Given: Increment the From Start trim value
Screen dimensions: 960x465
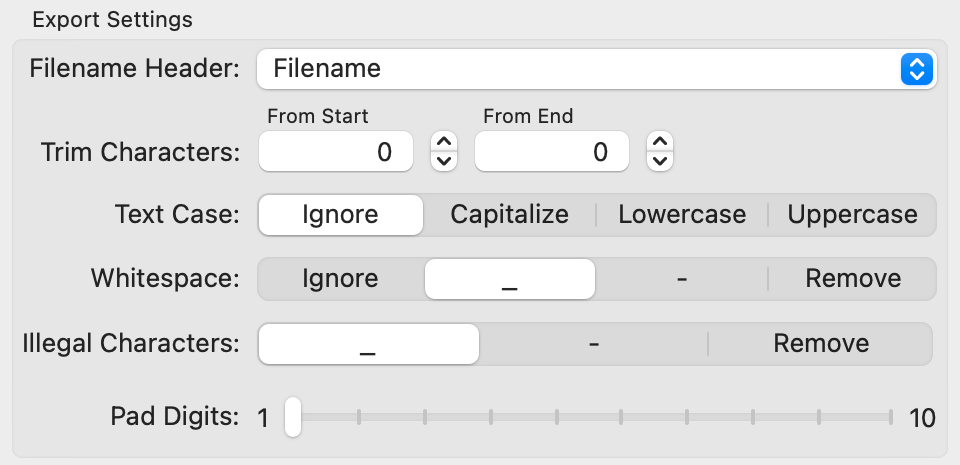Looking at the screenshot, I should click(444, 143).
